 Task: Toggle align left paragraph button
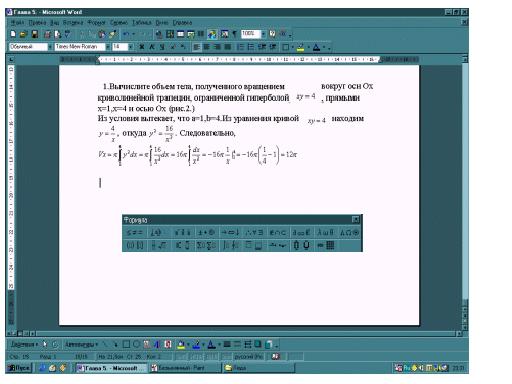[x=197, y=47]
